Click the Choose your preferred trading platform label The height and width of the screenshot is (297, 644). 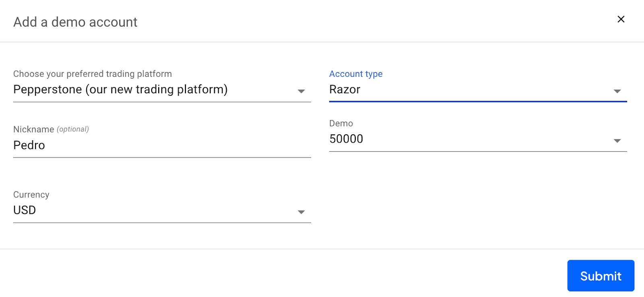[93, 74]
